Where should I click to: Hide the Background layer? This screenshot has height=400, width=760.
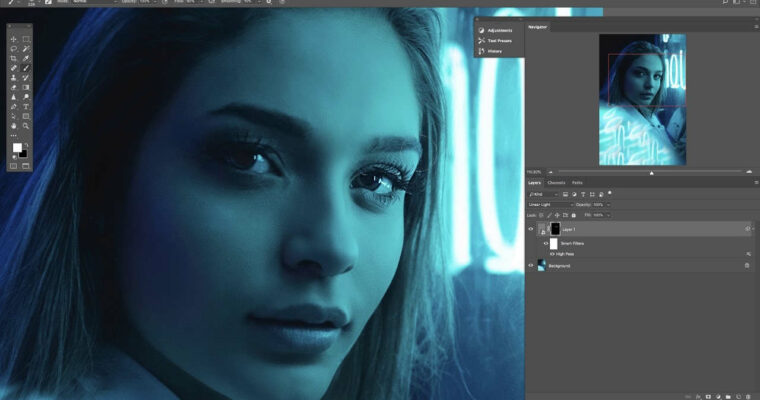coord(531,266)
